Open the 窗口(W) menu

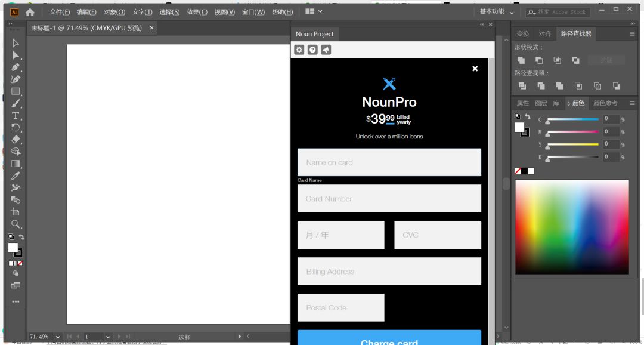[x=253, y=12]
